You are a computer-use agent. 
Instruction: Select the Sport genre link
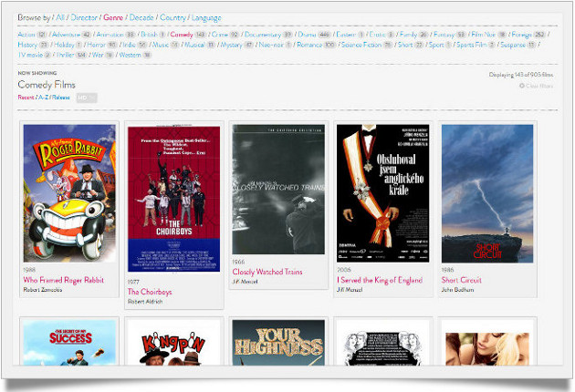(x=436, y=45)
